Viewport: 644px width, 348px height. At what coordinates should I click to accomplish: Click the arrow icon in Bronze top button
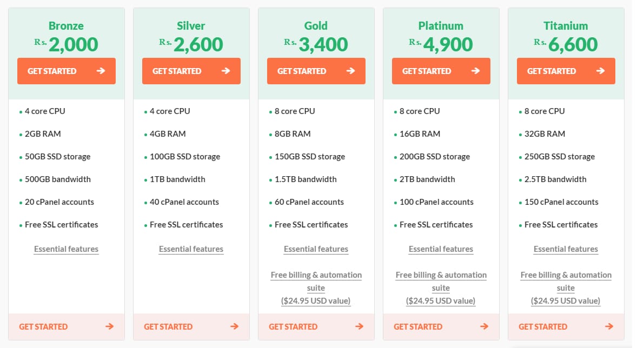101,71
